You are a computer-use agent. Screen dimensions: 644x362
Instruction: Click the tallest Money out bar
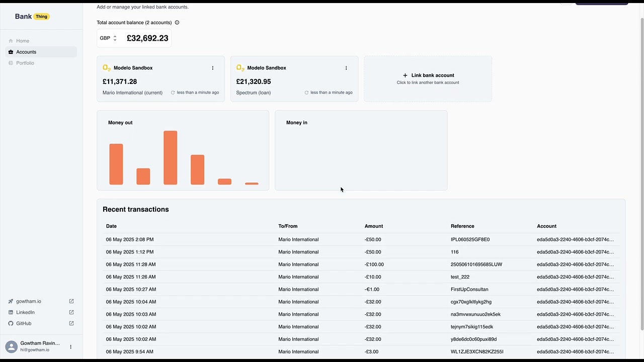click(170, 158)
